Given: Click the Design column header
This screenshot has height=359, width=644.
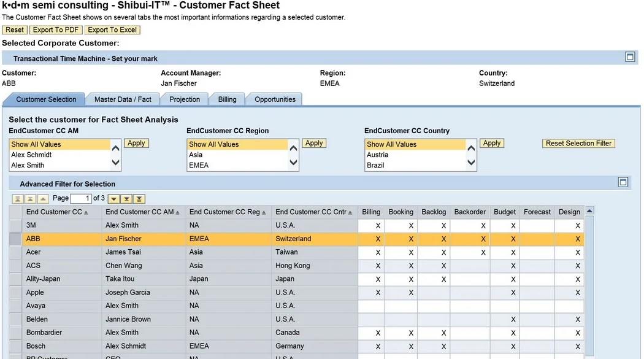Looking at the screenshot, I should pyautogui.click(x=569, y=212).
